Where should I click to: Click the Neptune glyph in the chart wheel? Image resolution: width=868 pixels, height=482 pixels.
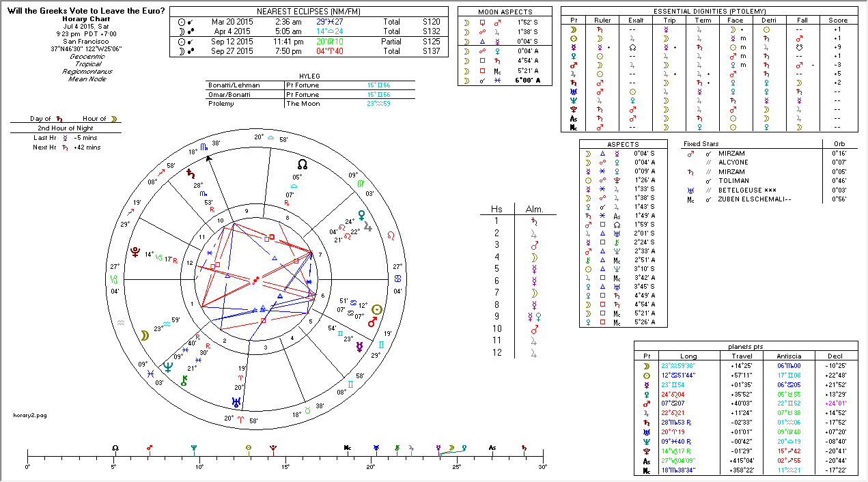click(167, 367)
